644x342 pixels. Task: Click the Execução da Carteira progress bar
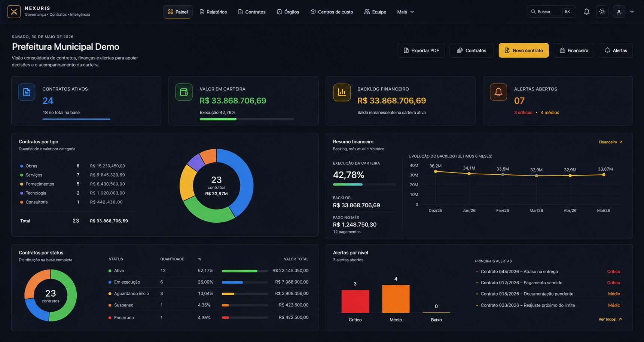coord(364,184)
